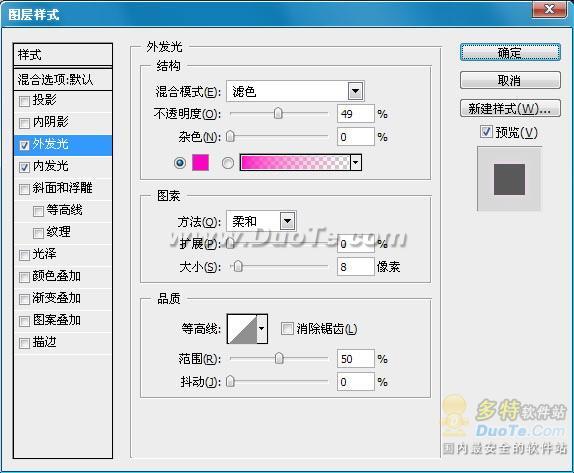Click the 取消 cancel button

(x=510, y=80)
